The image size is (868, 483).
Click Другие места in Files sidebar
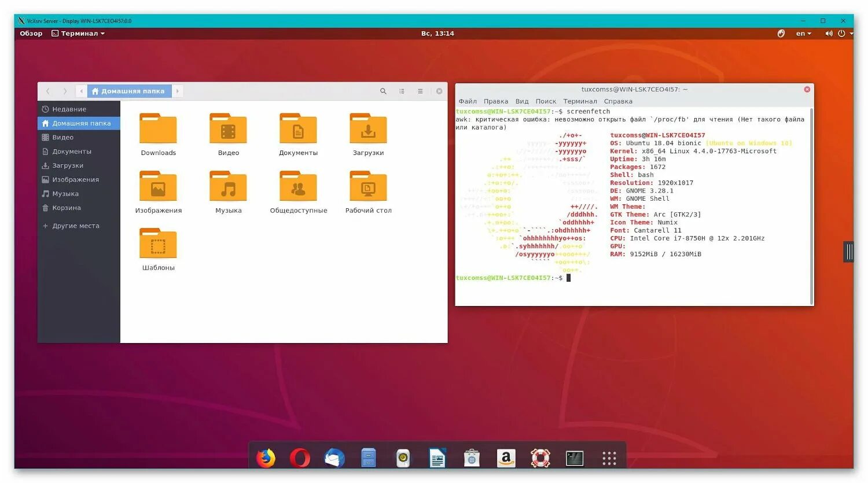[x=79, y=226]
